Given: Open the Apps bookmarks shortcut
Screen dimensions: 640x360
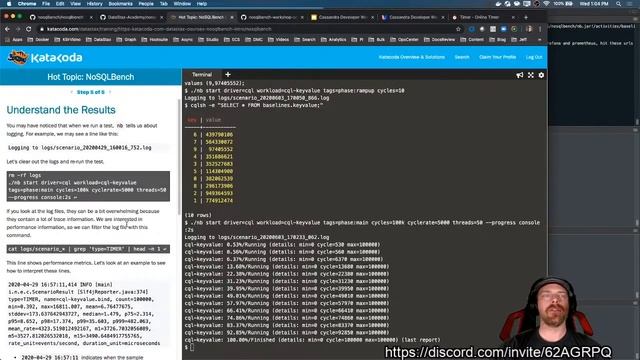Looking at the screenshot, I should coord(14,40).
